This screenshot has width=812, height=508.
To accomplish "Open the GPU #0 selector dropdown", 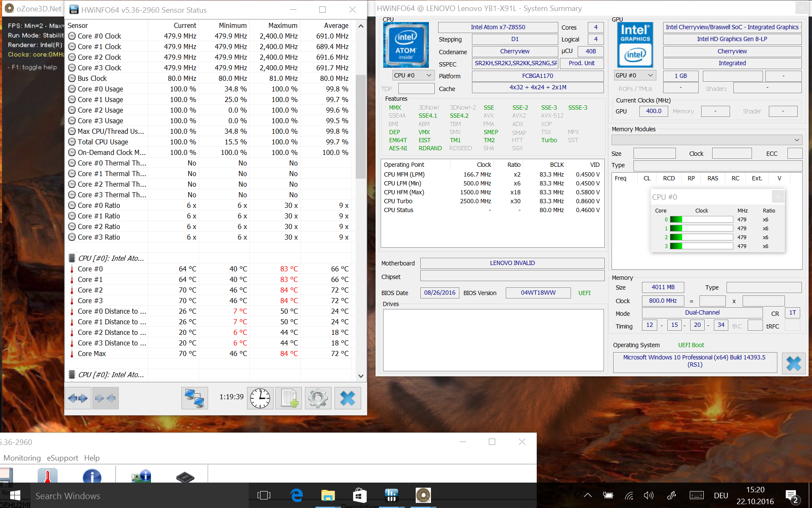I will tap(634, 75).
